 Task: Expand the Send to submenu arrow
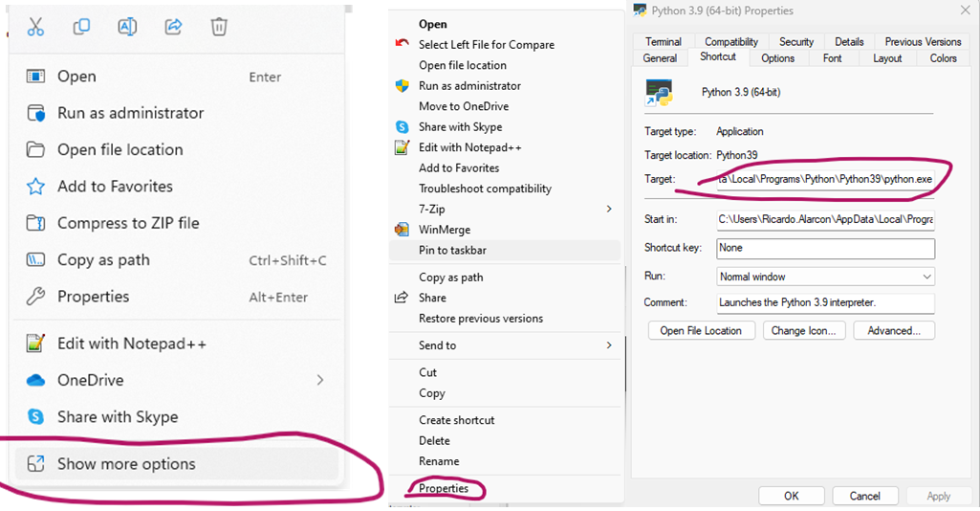click(609, 345)
